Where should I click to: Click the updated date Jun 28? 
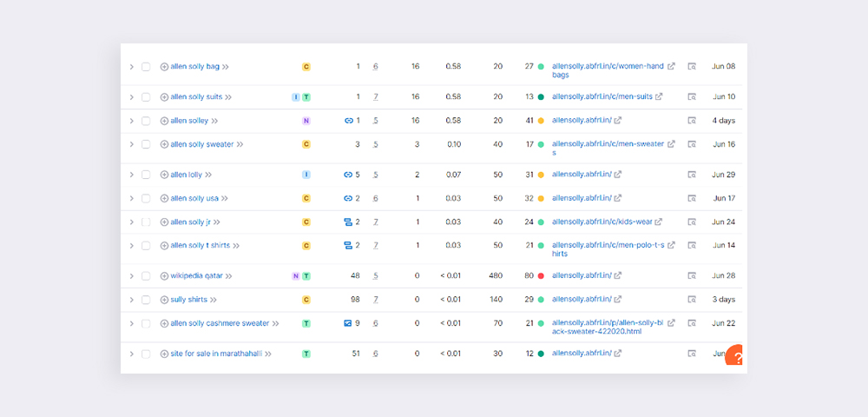[x=724, y=275]
